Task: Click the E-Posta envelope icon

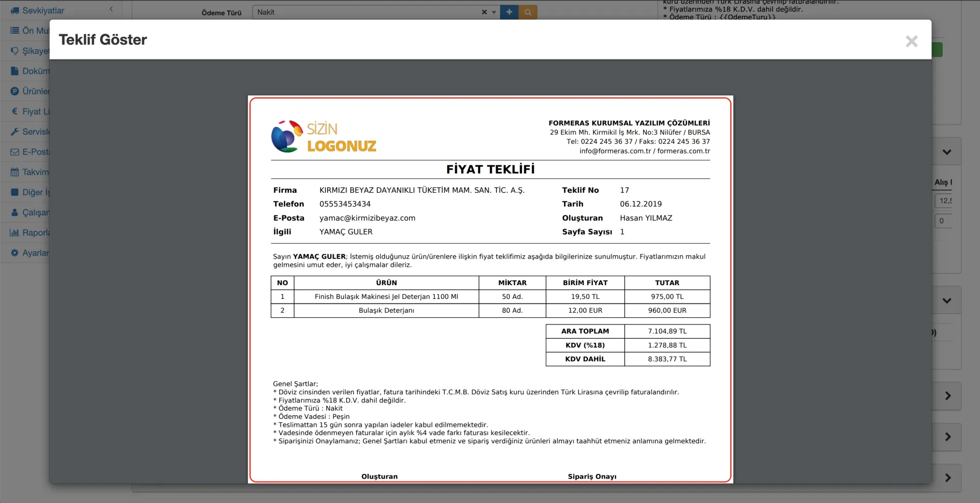Action: pos(15,152)
